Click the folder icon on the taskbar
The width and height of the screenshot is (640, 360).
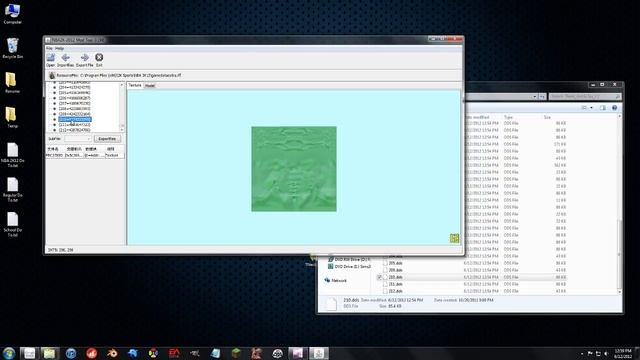pyautogui.click(x=49, y=353)
